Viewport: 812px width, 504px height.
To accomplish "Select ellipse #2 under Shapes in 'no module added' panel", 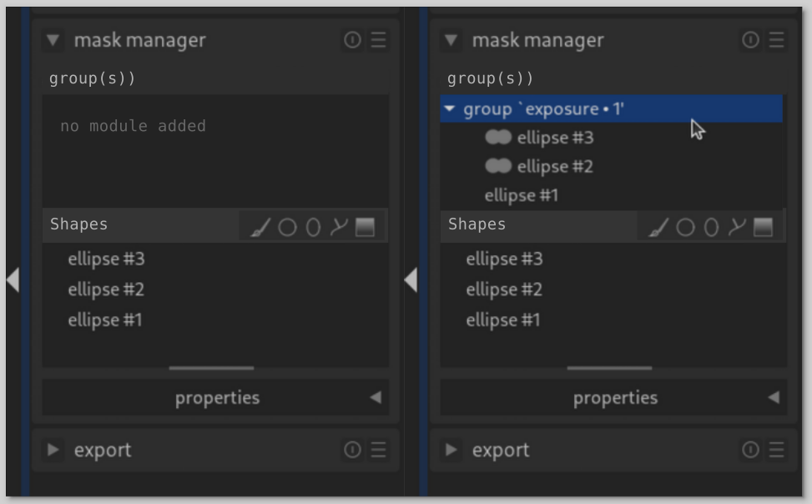I will pyautogui.click(x=106, y=290).
